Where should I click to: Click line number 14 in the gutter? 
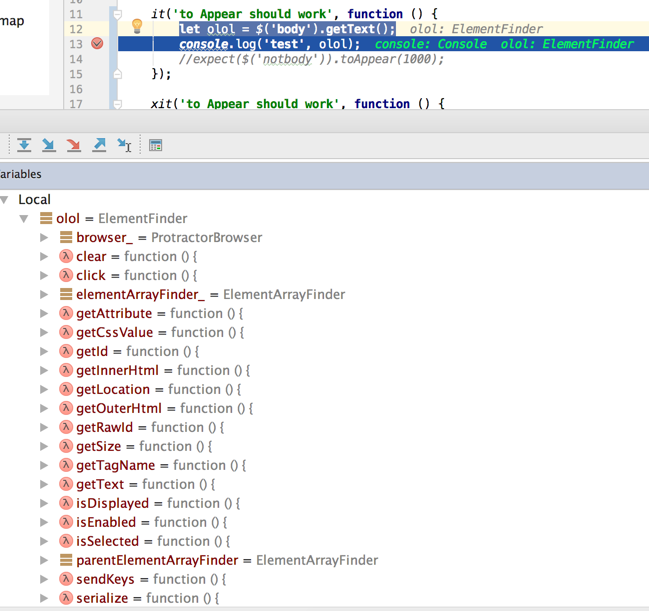pyautogui.click(x=76, y=59)
